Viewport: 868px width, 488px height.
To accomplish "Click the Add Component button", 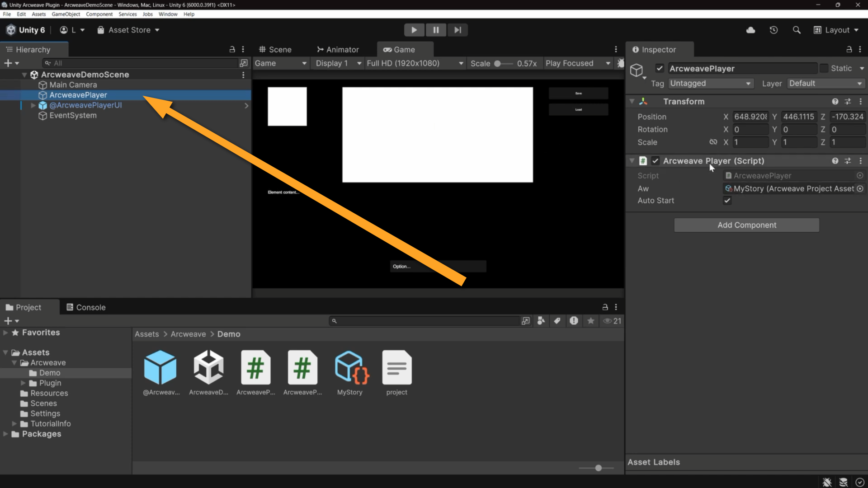I will pos(746,225).
